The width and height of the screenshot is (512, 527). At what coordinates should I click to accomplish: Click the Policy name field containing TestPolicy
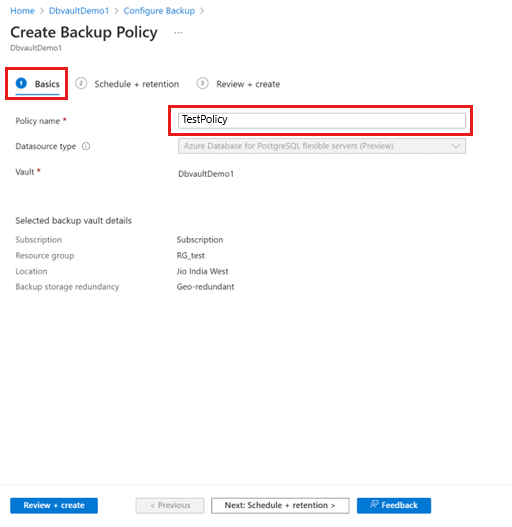click(x=322, y=121)
